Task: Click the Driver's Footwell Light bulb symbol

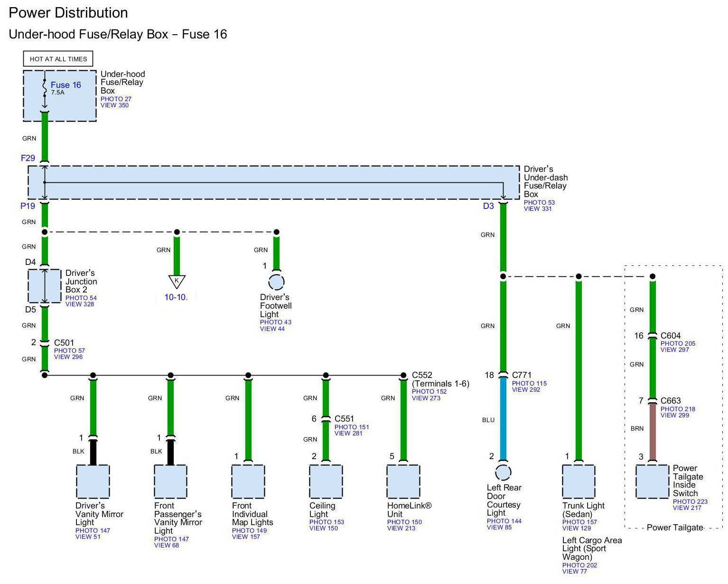Action: point(276,282)
